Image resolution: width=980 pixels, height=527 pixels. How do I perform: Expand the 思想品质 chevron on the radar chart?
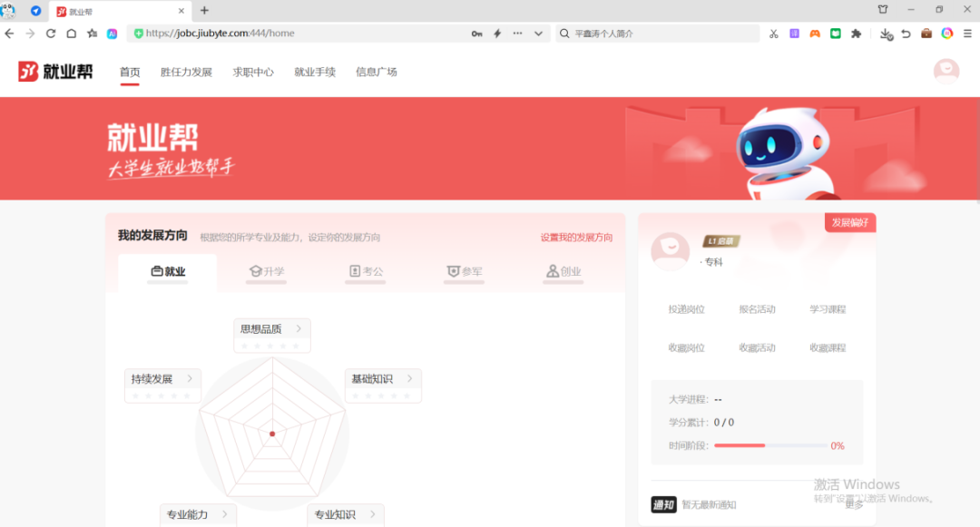click(299, 329)
